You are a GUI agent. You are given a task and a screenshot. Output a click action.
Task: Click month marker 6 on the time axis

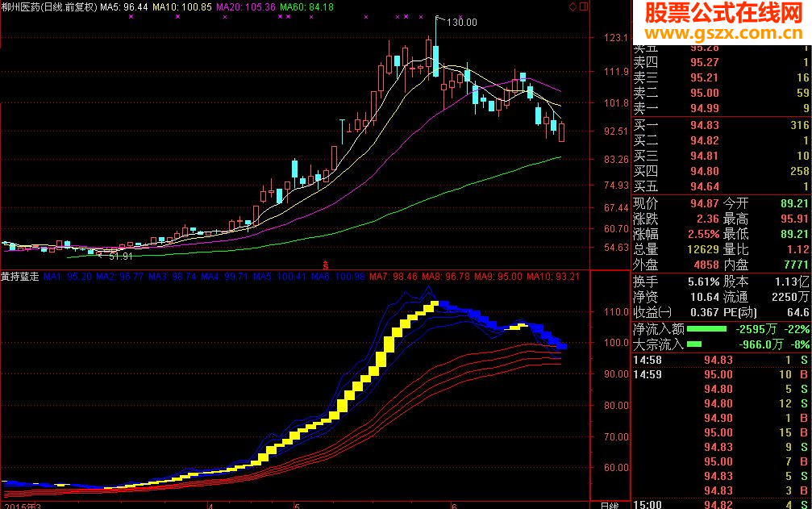tap(454, 506)
